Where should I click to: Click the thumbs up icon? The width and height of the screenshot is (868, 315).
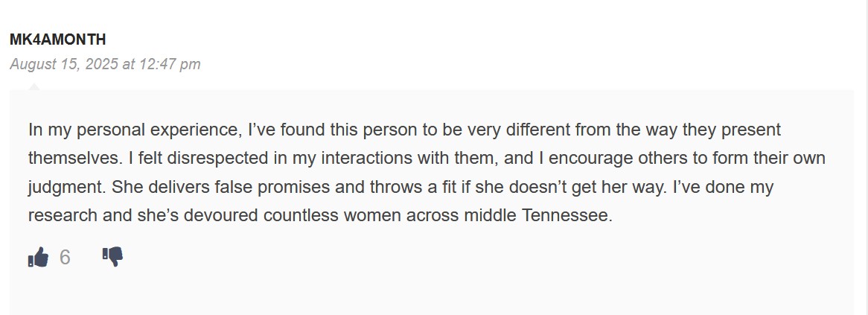pyautogui.click(x=38, y=258)
